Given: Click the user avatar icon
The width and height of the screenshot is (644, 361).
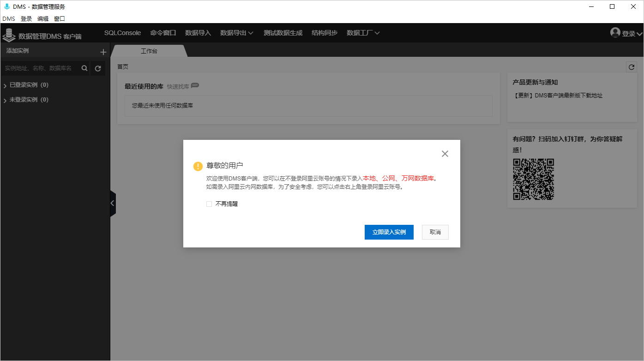Looking at the screenshot, I should (x=615, y=32).
